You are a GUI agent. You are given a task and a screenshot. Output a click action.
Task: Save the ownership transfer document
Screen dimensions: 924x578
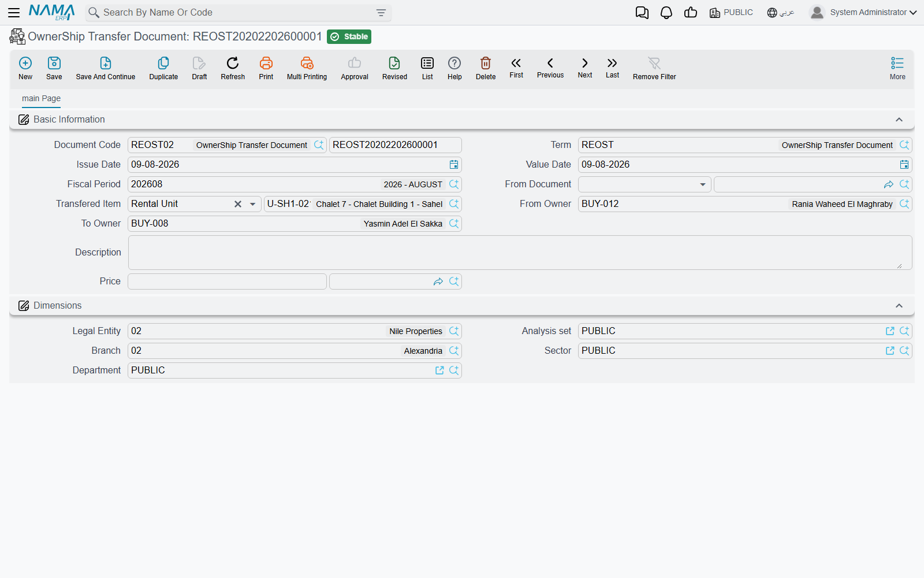coord(54,68)
